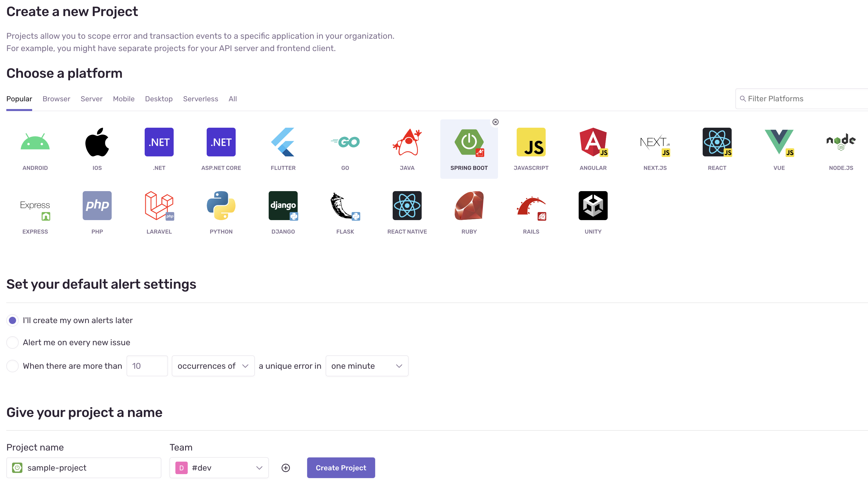This screenshot has height=493, width=868.
Task: Select "When there are more than" radio option
Action: click(13, 366)
